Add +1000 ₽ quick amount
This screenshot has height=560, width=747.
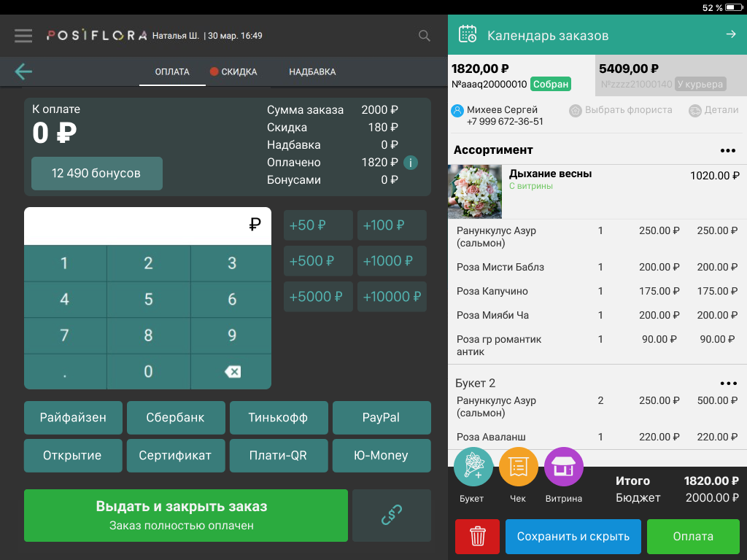pos(392,261)
